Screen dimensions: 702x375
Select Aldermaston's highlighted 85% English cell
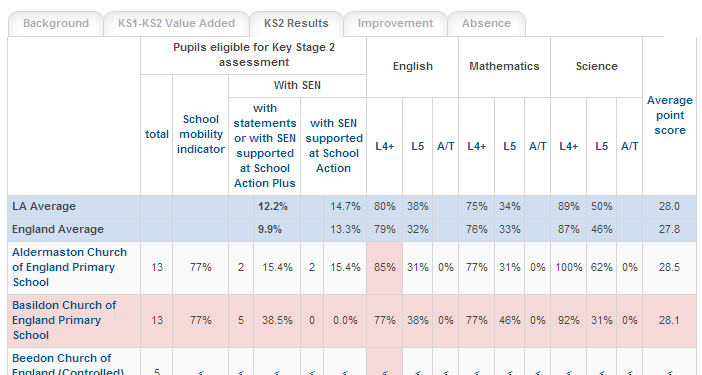(x=385, y=268)
